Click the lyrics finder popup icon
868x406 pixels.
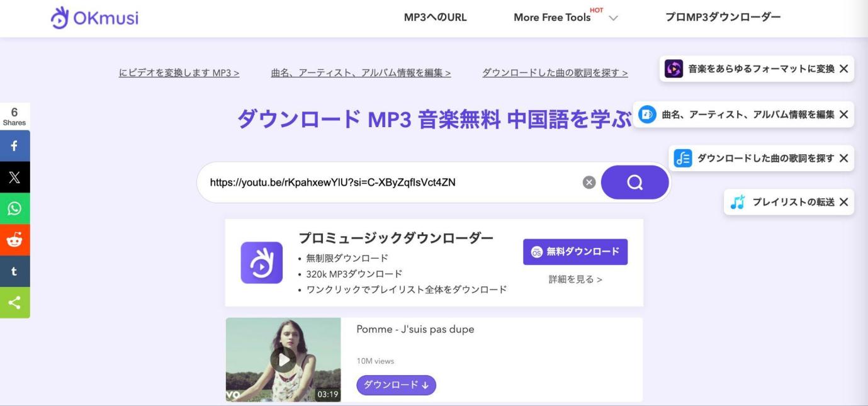coord(683,158)
